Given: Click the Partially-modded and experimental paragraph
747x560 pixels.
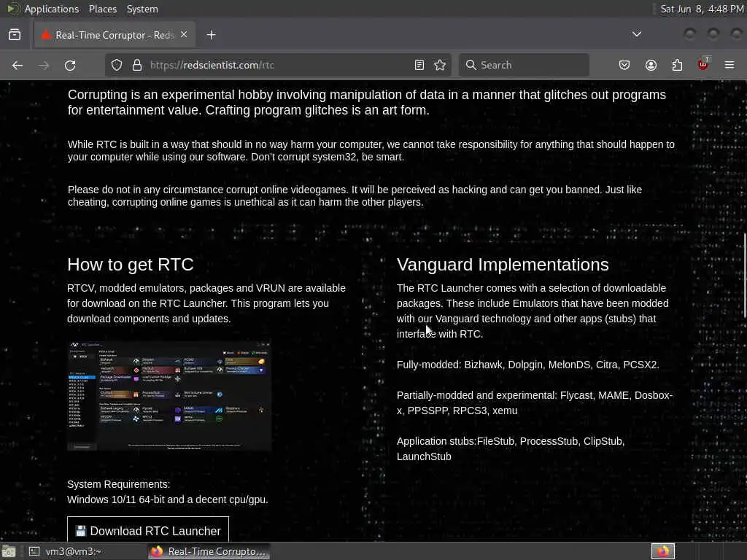Looking at the screenshot, I should 535,402.
